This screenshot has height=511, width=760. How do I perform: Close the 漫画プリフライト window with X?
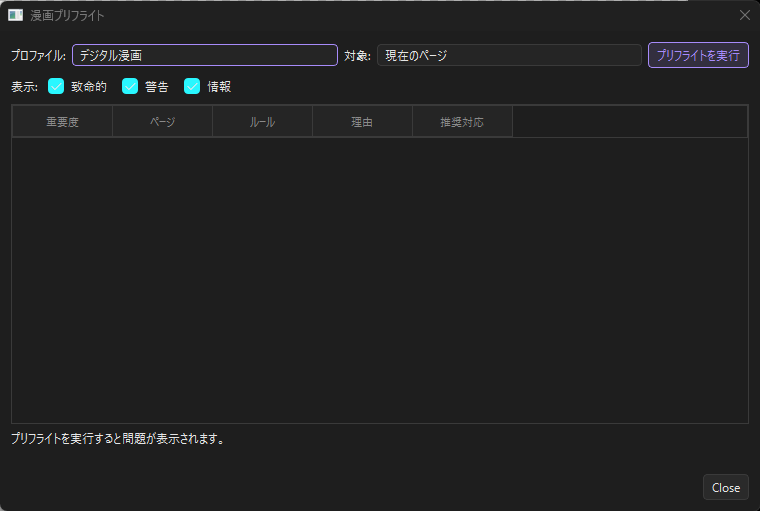744,16
